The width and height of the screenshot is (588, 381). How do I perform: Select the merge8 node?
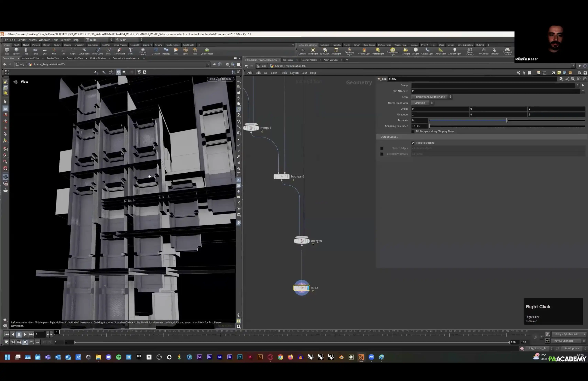click(x=251, y=128)
